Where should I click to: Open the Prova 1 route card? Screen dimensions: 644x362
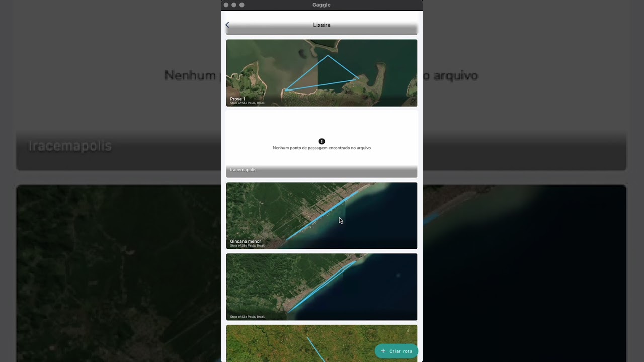pos(321,73)
